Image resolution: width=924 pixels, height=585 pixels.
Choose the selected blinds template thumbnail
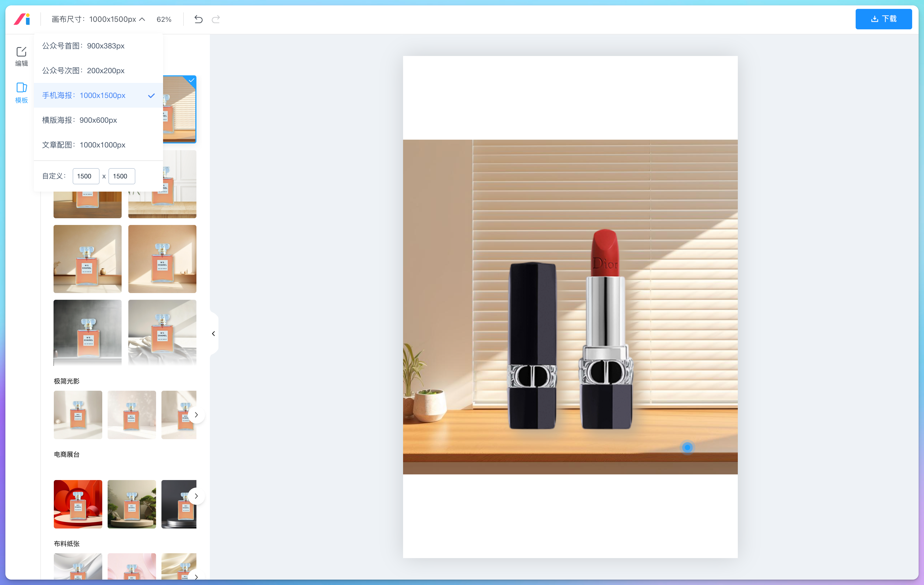[179, 109]
